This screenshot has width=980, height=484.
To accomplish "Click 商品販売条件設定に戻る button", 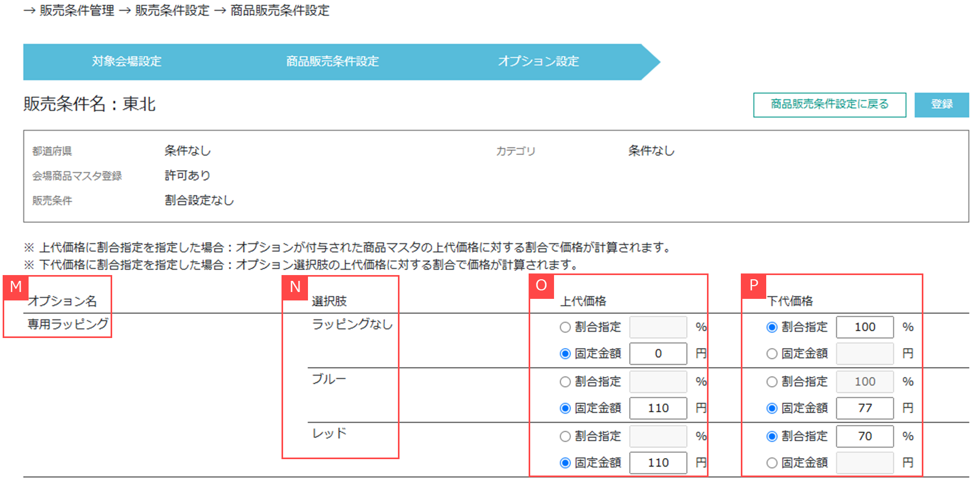I will tap(829, 104).
